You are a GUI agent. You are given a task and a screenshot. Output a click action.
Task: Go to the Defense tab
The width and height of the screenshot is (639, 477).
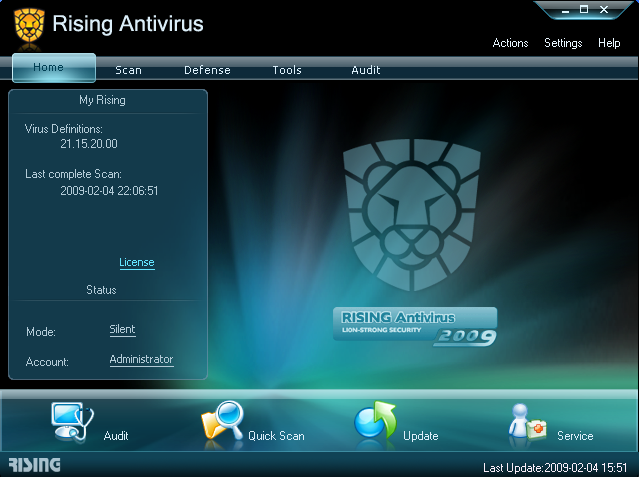coord(207,70)
